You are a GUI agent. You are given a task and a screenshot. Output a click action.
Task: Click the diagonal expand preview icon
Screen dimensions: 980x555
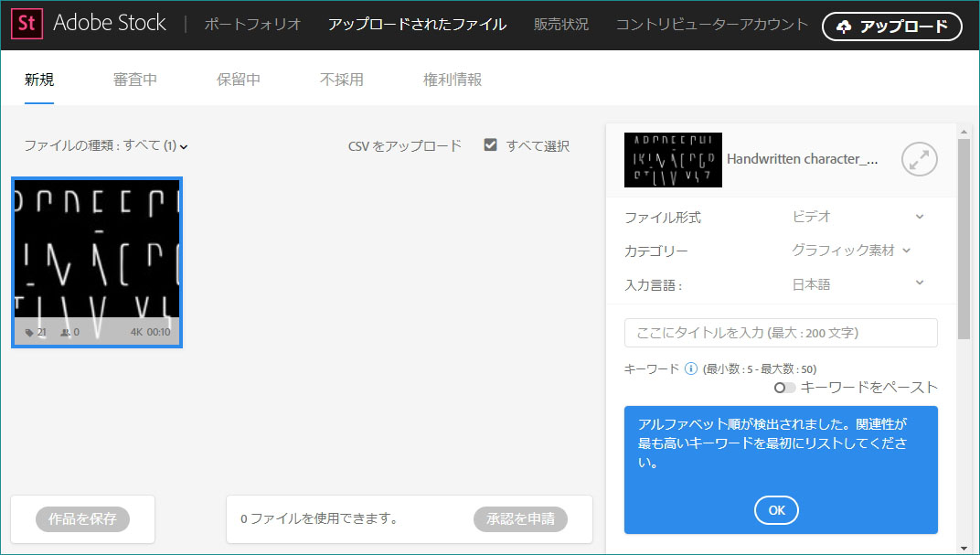coord(919,159)
